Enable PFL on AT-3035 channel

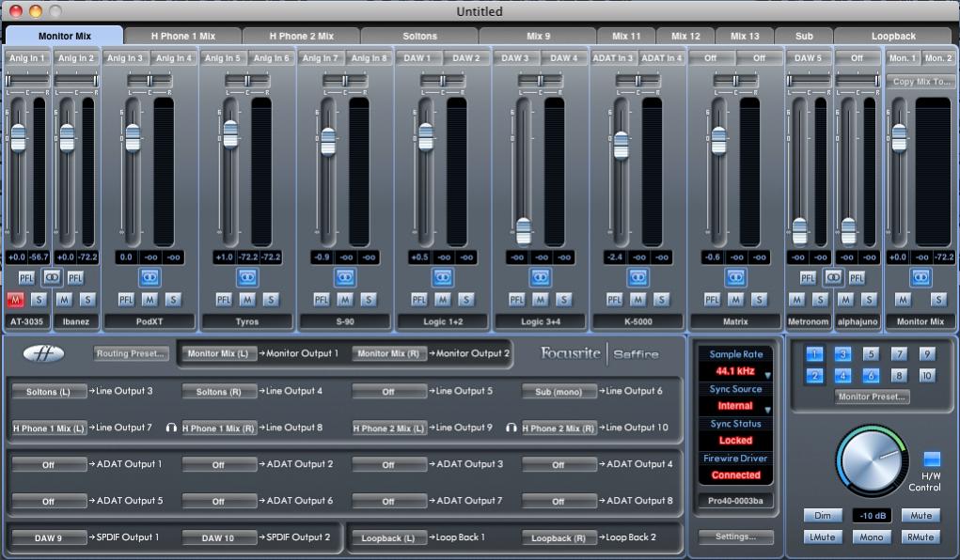(x=25, y=278)
